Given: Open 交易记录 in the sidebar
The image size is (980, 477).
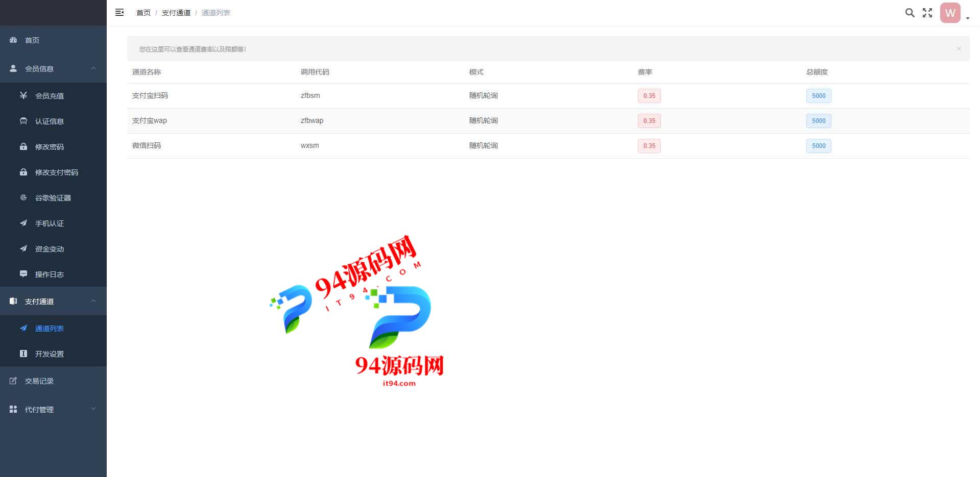Looking at the screenshot, I should 53,381.
